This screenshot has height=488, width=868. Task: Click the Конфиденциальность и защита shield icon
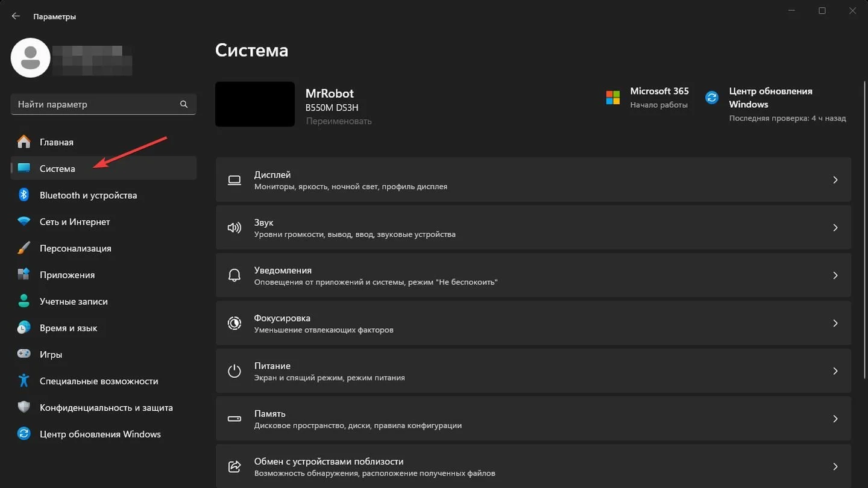click(24, 407)
